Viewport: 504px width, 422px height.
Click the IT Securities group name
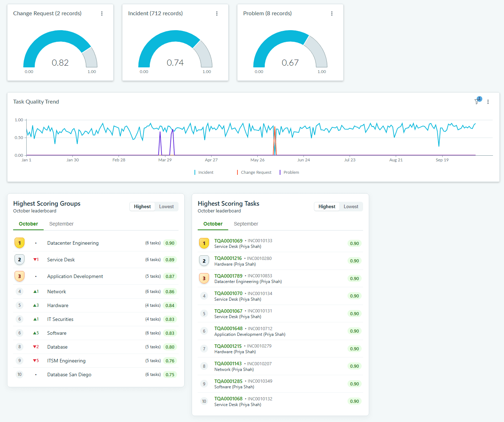60,319
